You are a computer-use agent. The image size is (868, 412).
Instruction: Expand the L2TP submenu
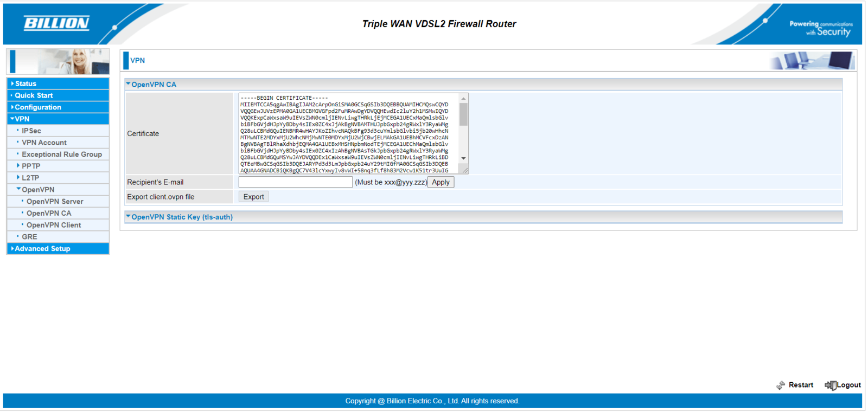pos(30,178)
